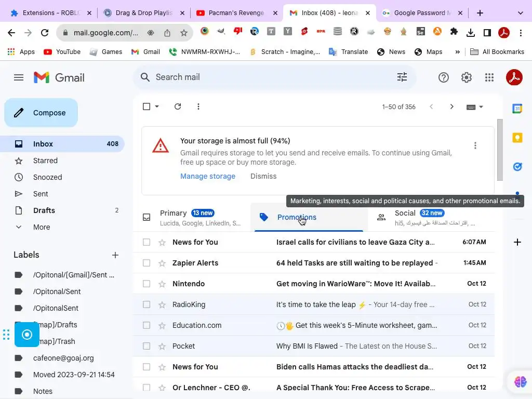Star the RadioKing email

[x=162, y=304]
